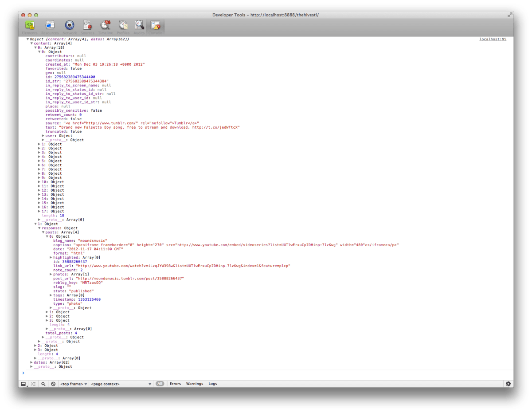Image resolution: width=532 pixels, height=413 pixels.
Task: Collapse the response: Object node
Action: click(x=39, y=228)
